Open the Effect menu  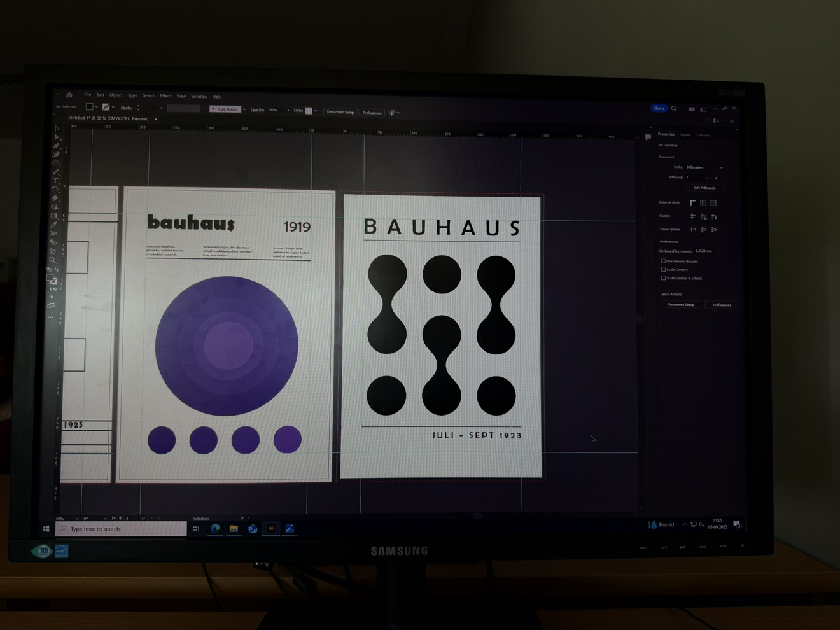pyautogui.click(x=165, y=96)
